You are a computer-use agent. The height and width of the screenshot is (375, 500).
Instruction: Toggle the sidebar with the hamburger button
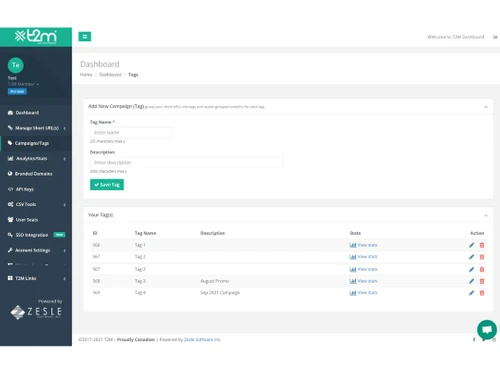[85, 37]
